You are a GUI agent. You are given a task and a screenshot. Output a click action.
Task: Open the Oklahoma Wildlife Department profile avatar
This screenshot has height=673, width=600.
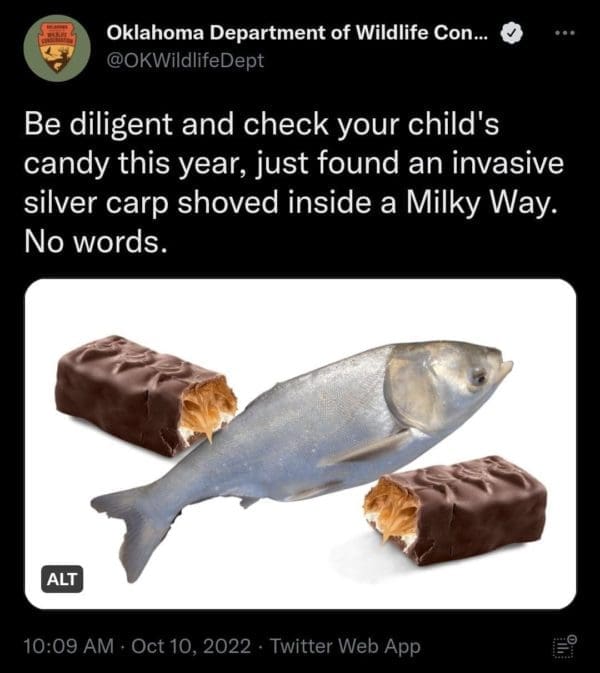pos(57,47)
